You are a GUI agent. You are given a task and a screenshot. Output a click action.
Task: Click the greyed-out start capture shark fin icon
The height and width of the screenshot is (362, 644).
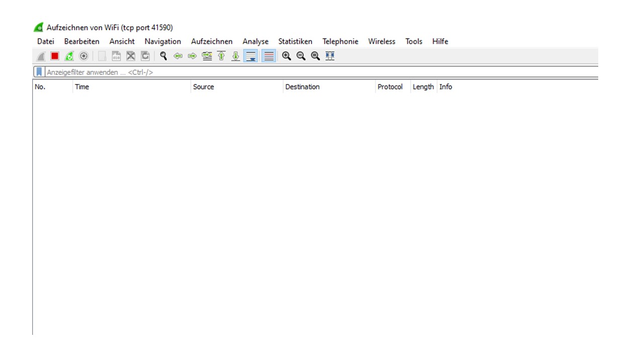[41, 56]
